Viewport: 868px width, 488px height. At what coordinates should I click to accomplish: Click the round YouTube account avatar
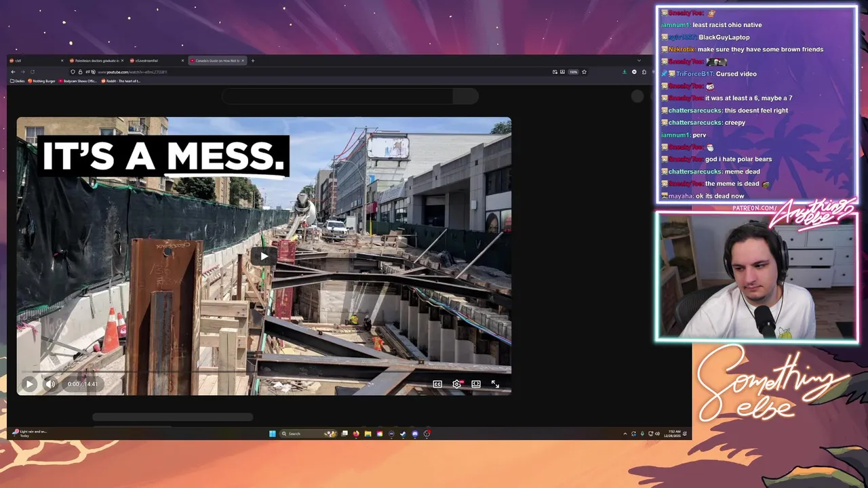[x=637, y=96]
